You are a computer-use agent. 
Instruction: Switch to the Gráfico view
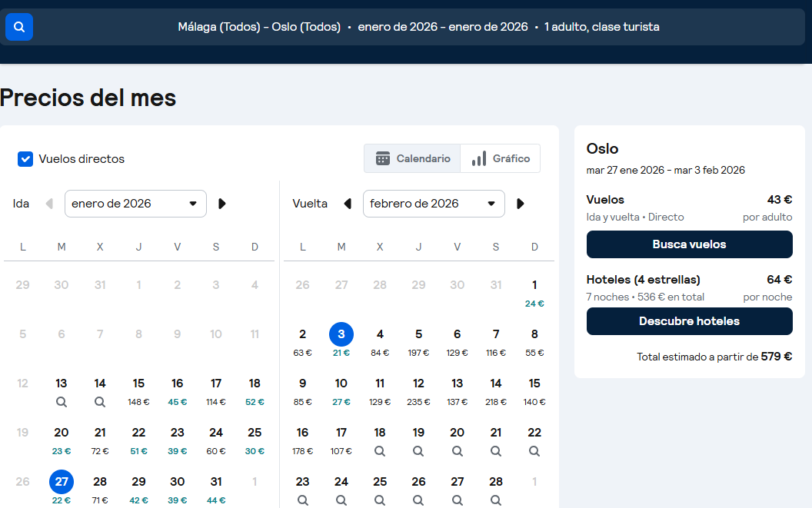pos(501,158)
